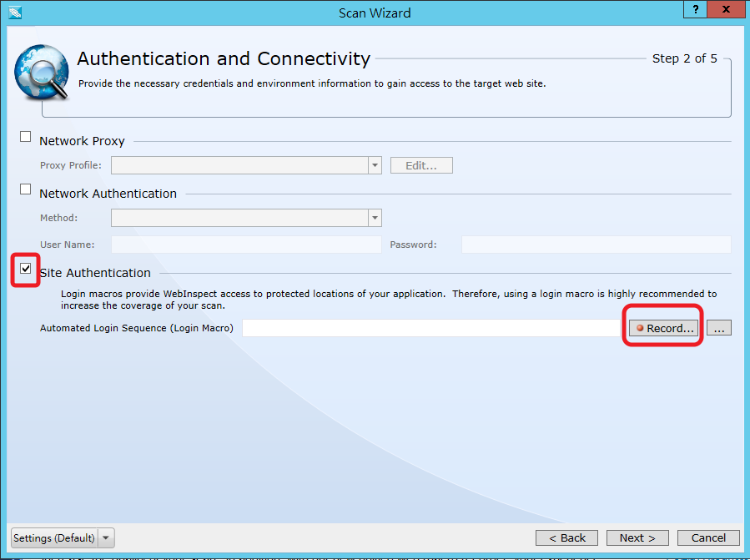Enable the Network Proxy checkbox
This screenshot has height=560, width=750.
click(25, 135)
